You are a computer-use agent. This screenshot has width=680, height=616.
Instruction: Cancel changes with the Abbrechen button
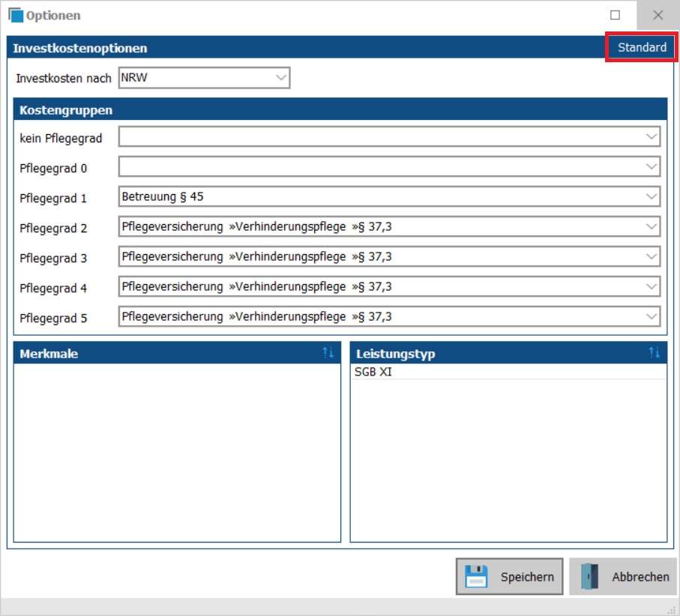click(x=623, y=576)
